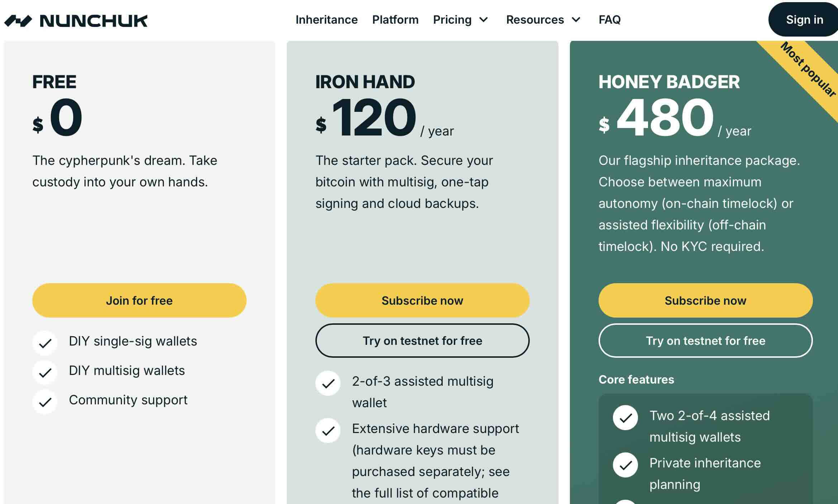The height and width of the screenshot is (504, 838).
Task: Click the Most popular ribbon banner
Action: point(808,70)
